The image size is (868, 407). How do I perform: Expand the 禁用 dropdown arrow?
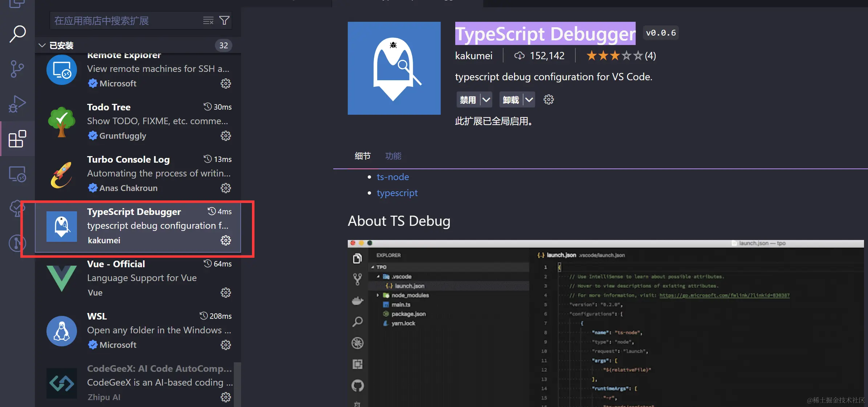coord(486,100)
